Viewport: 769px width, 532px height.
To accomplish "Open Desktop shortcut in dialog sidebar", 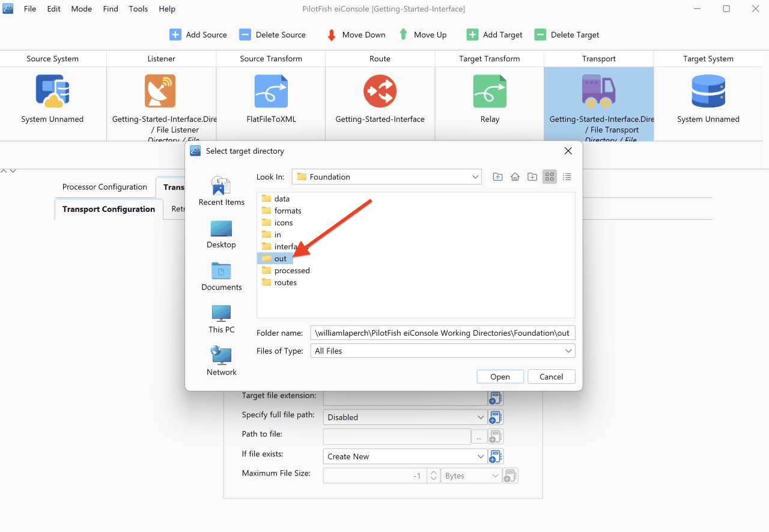I will 222,234.
